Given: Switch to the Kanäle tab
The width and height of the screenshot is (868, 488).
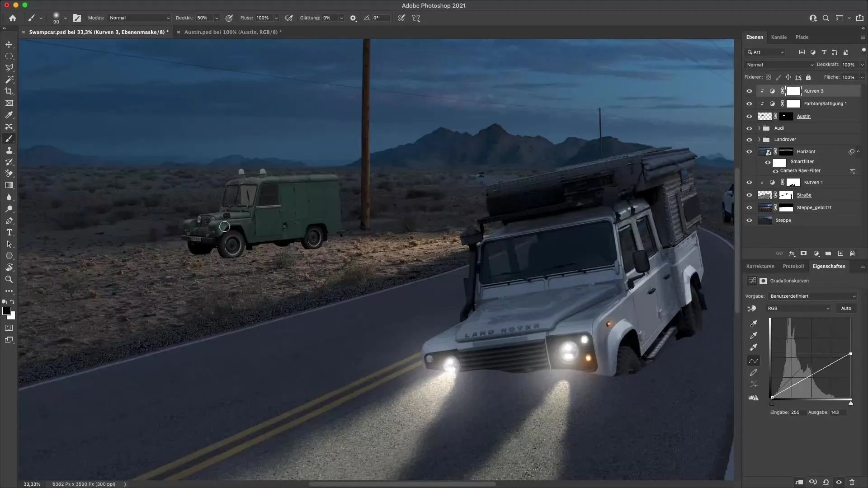Looking at the screenshot, I should tap(779, 37).
